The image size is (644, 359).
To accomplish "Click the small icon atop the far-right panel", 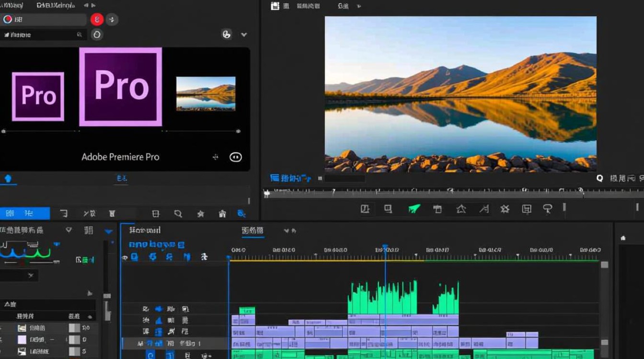I will (x=623, y=238).
